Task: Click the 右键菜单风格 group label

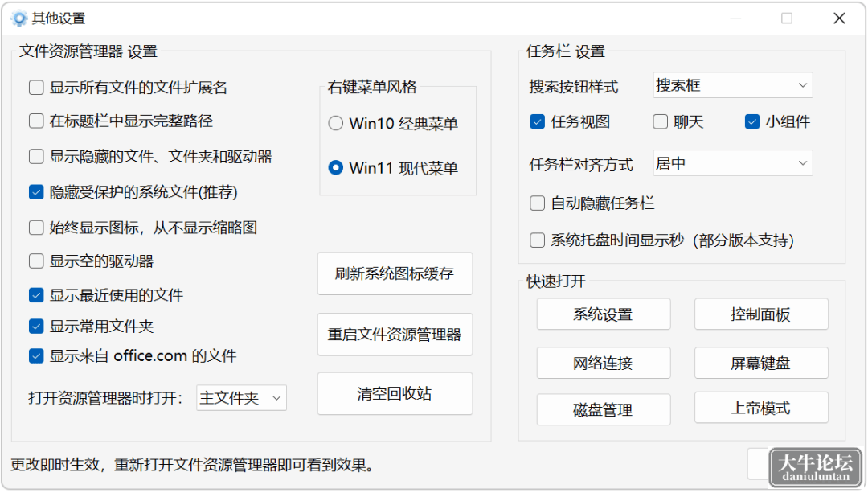Action: (372, 87)
